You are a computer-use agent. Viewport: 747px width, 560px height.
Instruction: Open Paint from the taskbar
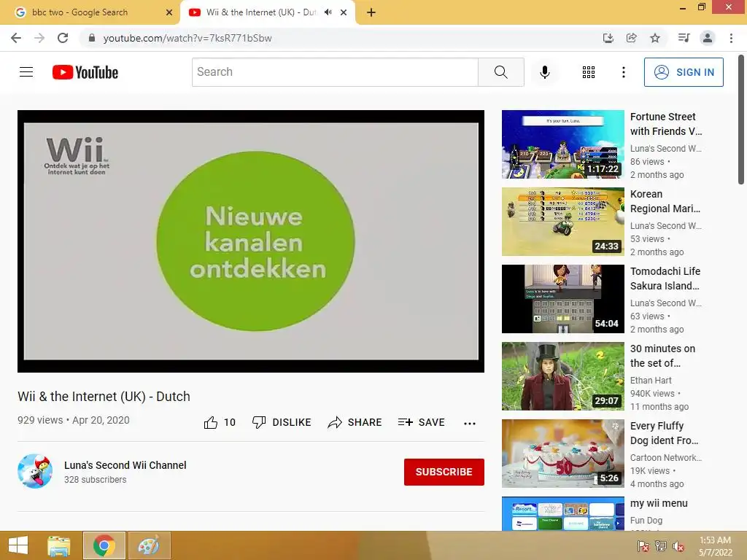point(149,545)
